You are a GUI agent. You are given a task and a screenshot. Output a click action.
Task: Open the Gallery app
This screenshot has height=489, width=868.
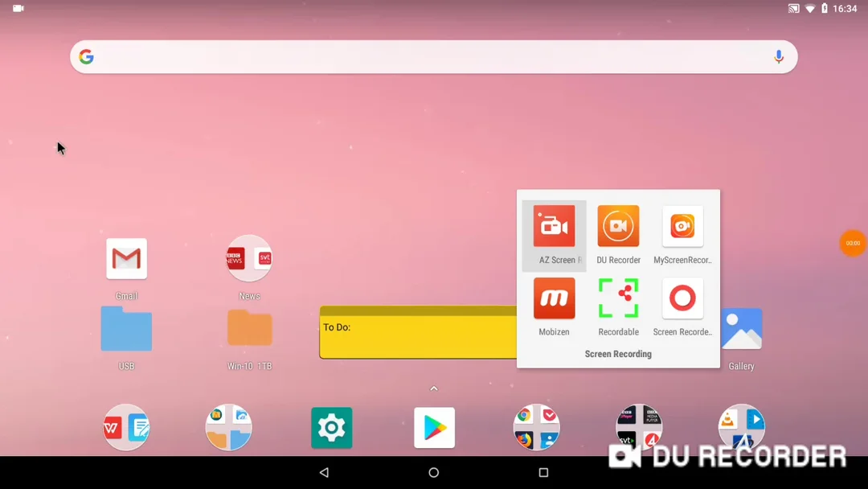coord(742,329)
